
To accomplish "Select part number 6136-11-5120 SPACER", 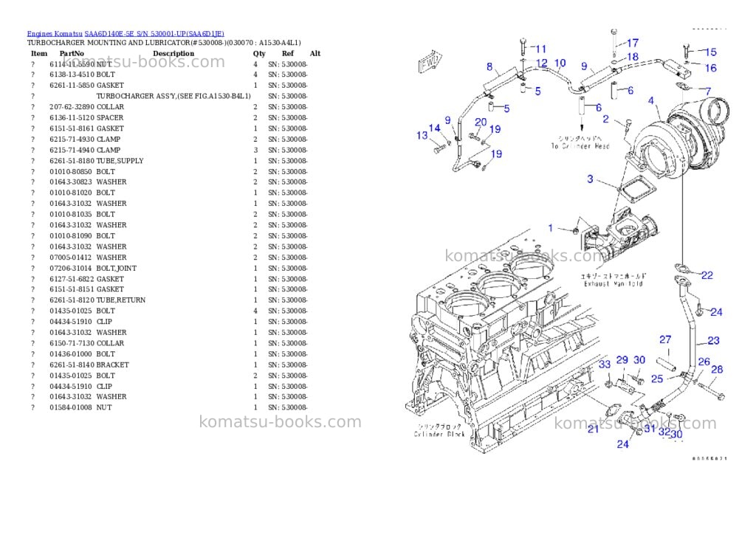I will tap(86, 117).
